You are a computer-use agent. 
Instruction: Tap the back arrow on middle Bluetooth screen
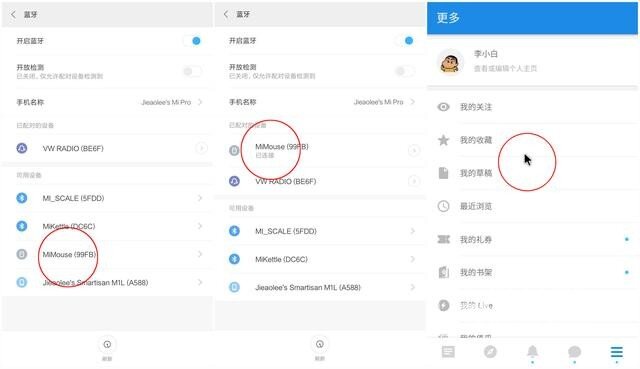click(226, 14)
